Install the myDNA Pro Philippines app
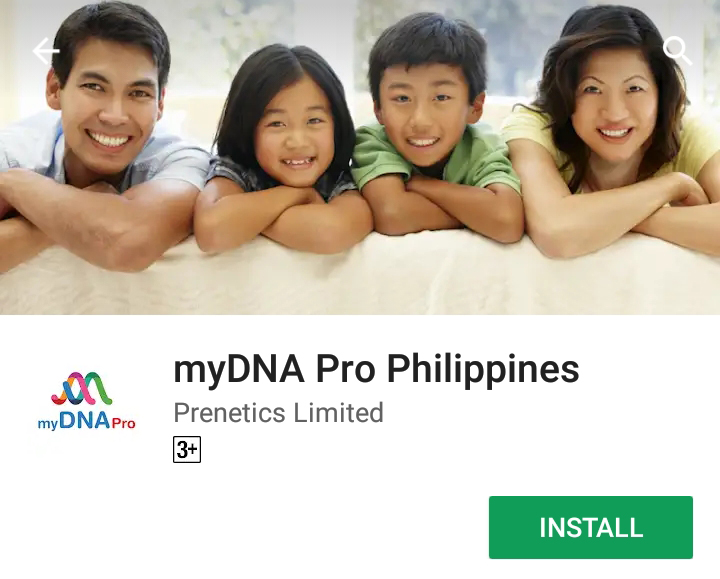This screenshot has height=579, width=720. click(x=591, y=527)
